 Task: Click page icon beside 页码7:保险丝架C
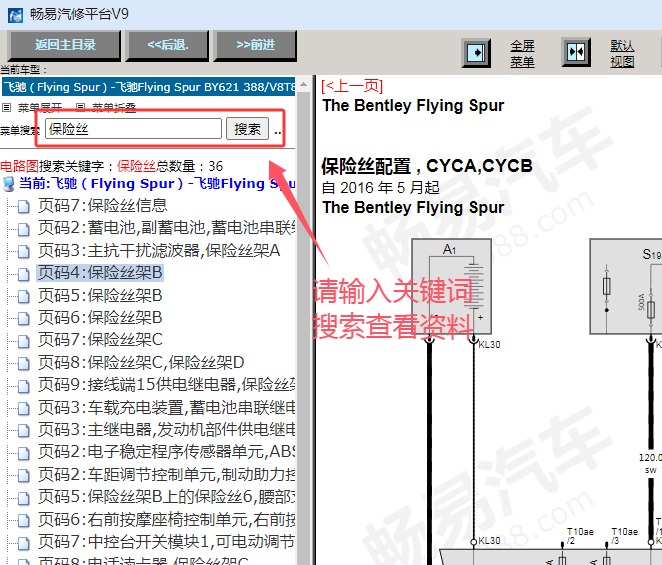coord(24,341)
